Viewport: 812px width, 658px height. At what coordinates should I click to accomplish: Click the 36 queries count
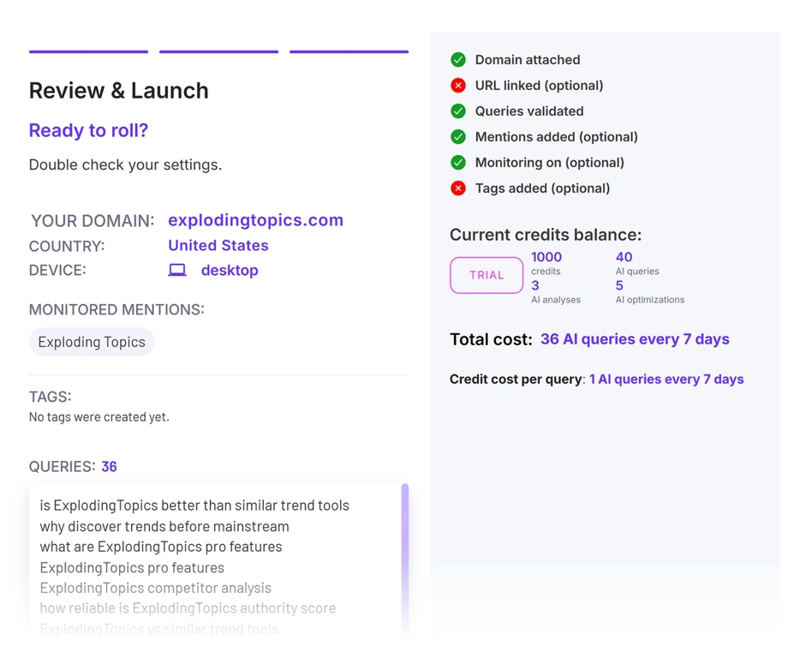coord(109,467)
